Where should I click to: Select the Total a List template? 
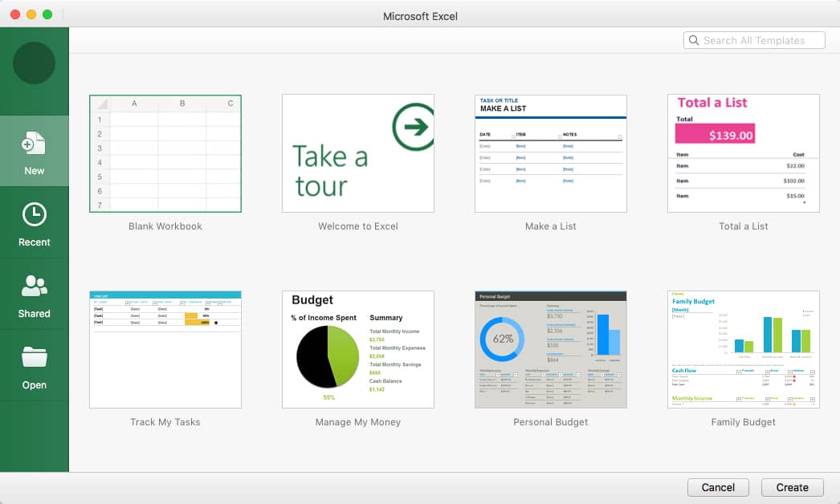743,153
